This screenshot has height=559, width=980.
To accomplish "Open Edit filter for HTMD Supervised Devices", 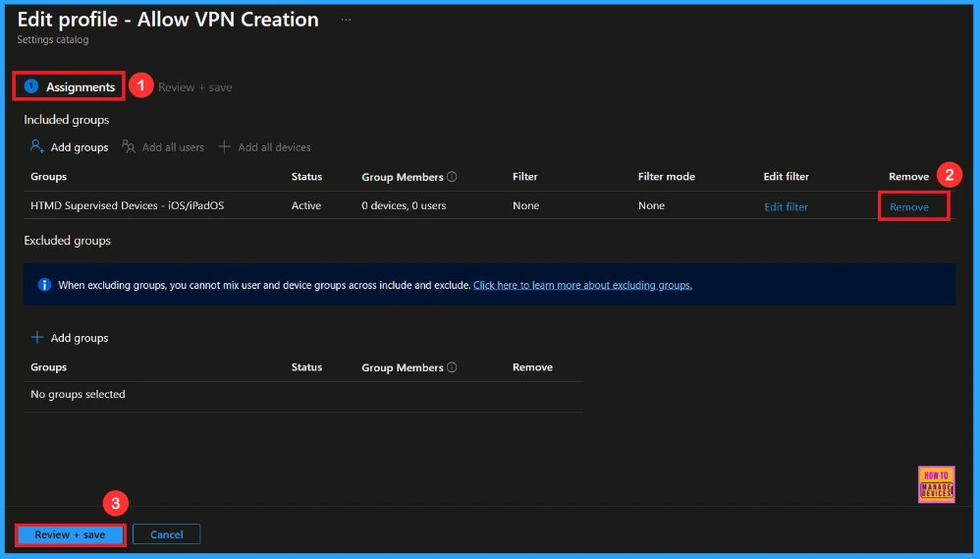I will [x=786, y=207].
